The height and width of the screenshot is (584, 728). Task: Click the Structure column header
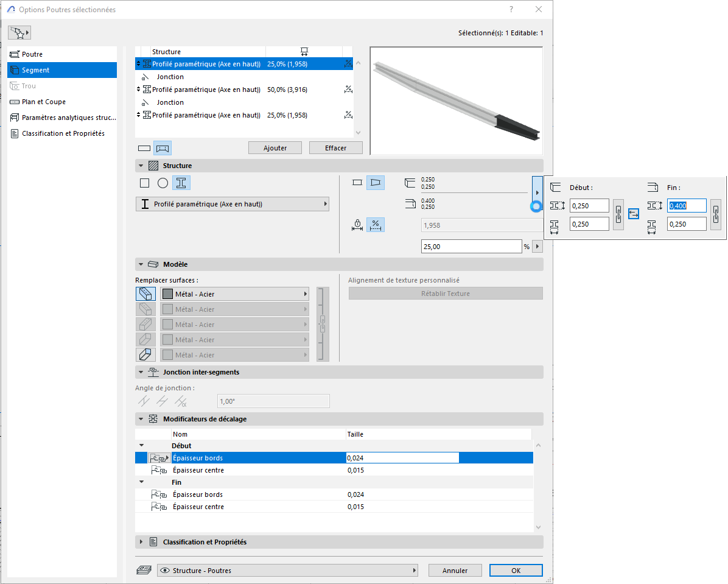(166, 52)
